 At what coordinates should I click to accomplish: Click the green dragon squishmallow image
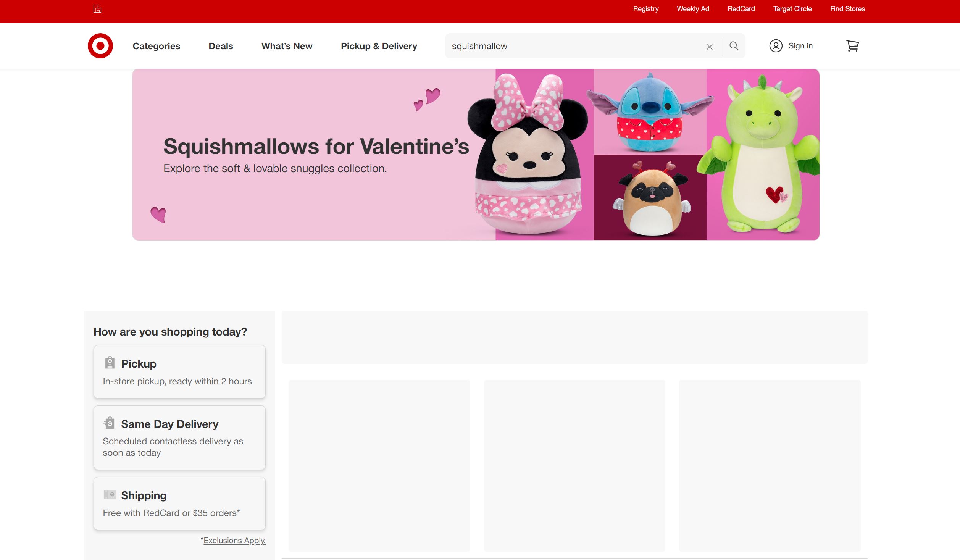click(x=759, y=153)
